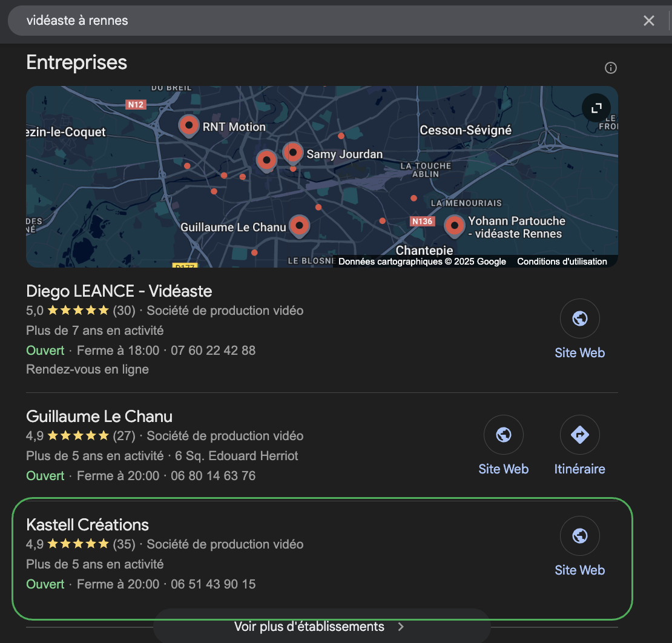The width and height of the screenshot is (672, 643).
Task: Click the 'Itinéraire' label
Action: pyautogui.click(x=579, y=469)
